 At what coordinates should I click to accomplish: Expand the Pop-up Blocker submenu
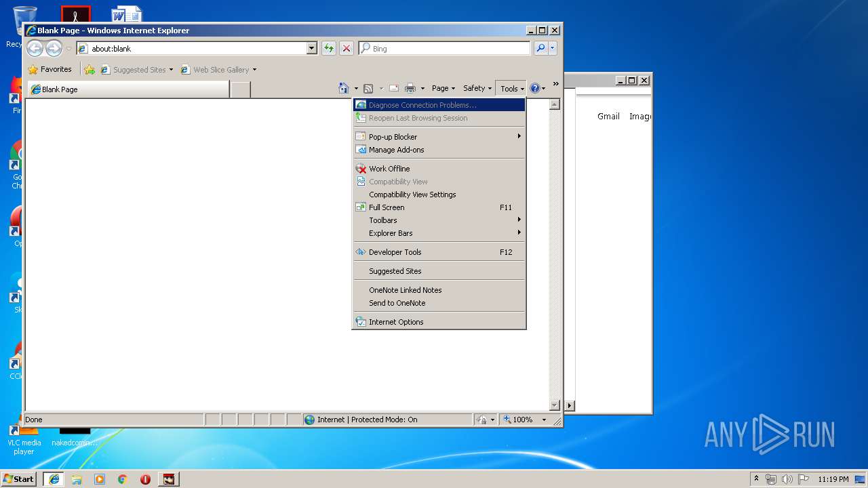(x=439, y=137)
